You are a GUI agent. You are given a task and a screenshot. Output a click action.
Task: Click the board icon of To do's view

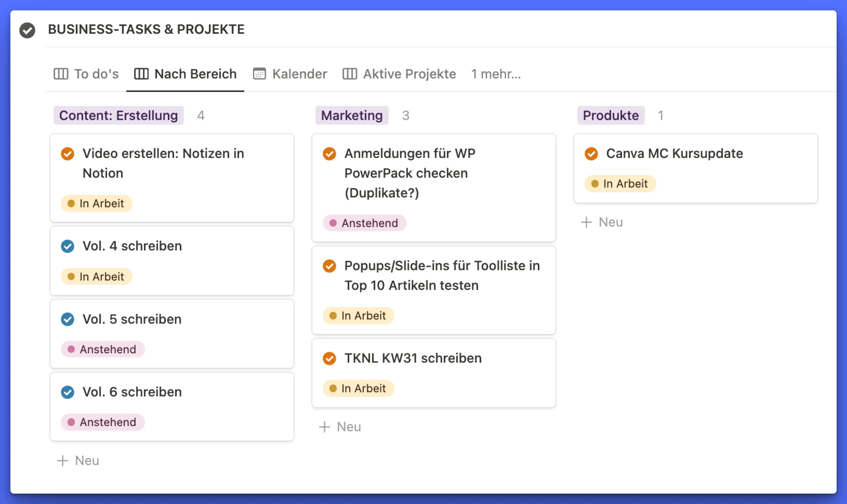61,74
